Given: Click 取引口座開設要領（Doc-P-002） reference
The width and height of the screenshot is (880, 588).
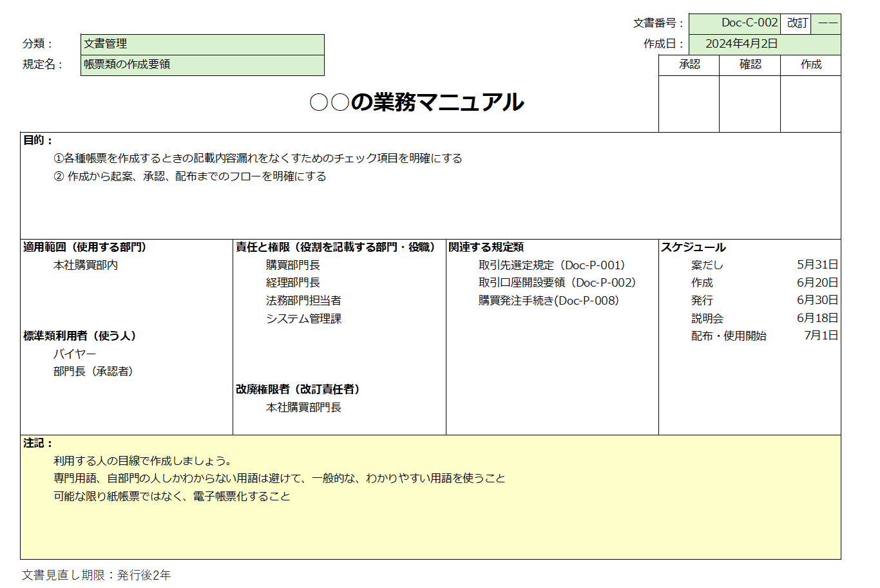Looking at the screenshot, I should pyautogui.click(x=557, y=283).
